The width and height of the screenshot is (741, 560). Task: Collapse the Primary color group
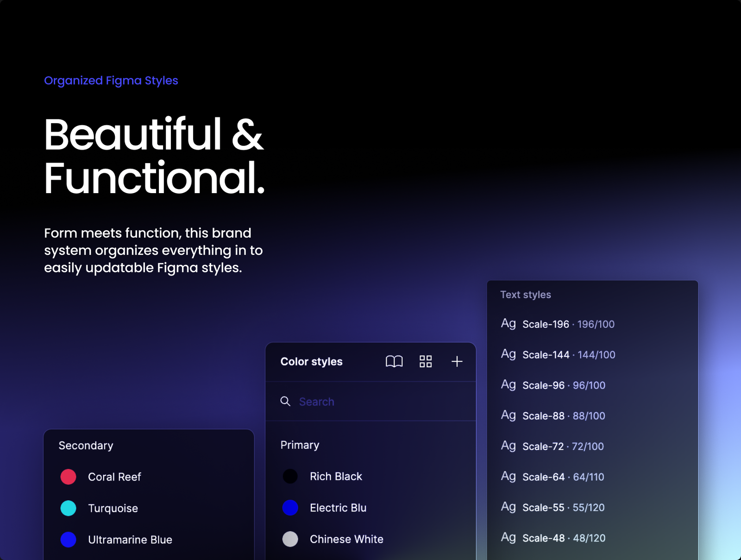tap(300, 445)
